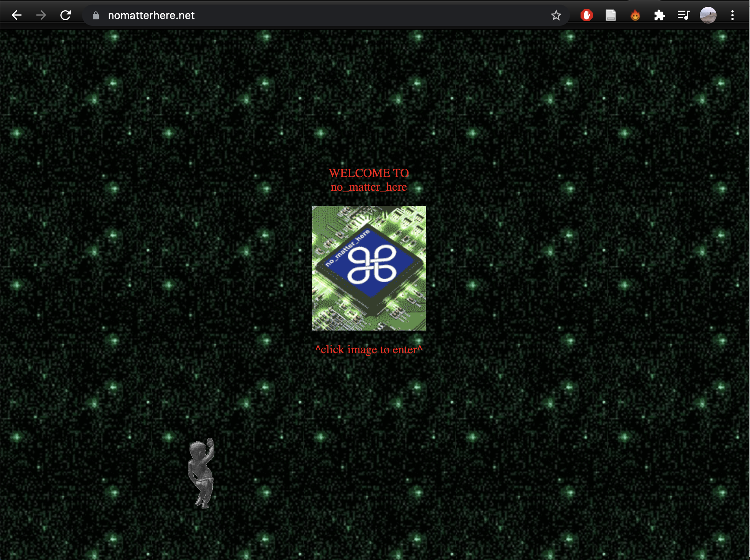The height and width of the screenshot is (560, 750).
Task: Open the smiling flame extension
Action: coord(635,15)
